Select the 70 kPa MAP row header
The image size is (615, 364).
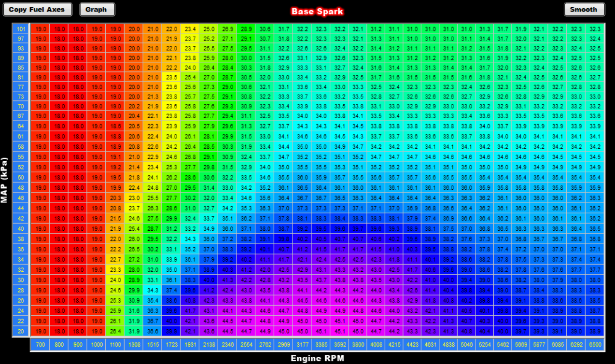21,106
